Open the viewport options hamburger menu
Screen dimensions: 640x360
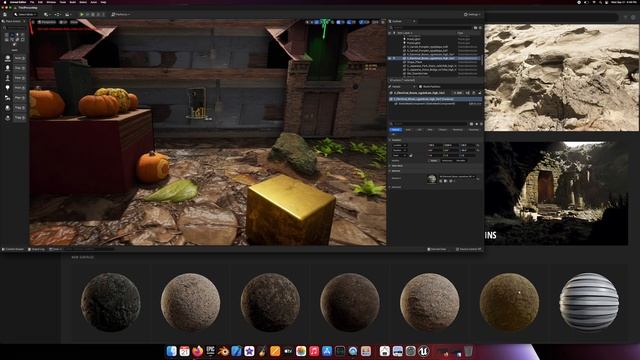[33, 22]
